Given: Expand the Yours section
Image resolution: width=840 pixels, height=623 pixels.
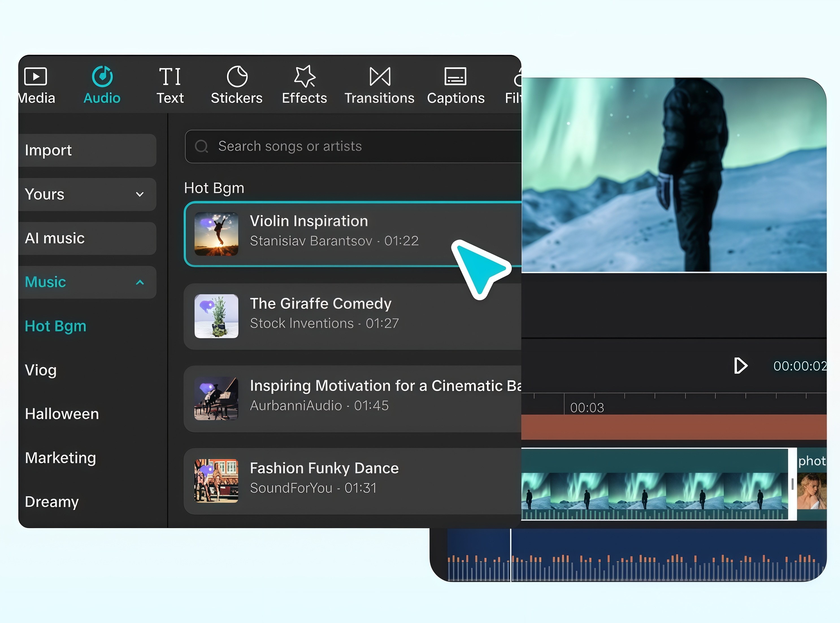Looking at the screenshot, I should 139,194.
